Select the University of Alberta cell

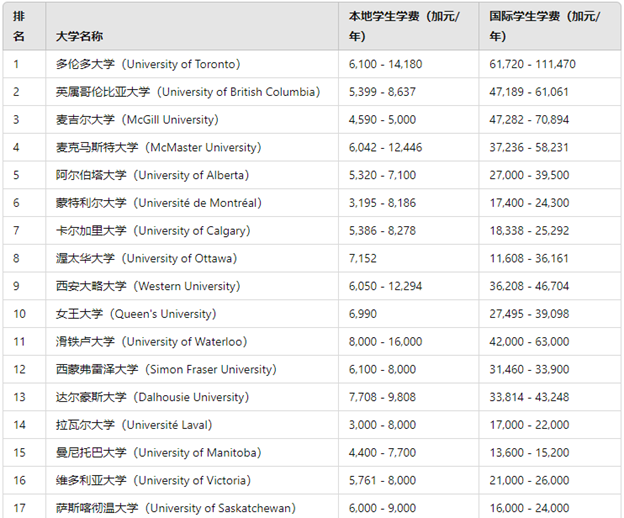[x=192, y=175]
